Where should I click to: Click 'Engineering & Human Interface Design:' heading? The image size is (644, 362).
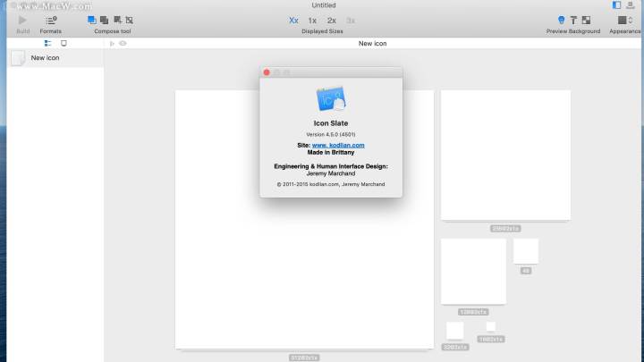(x=331, y=166)
